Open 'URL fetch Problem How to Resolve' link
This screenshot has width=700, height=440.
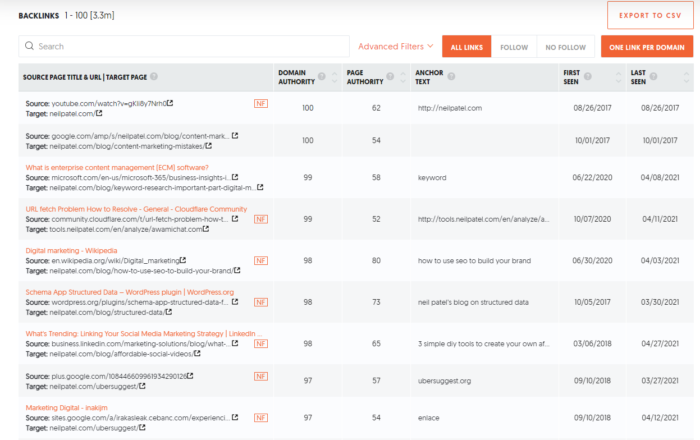click(136, 209)
